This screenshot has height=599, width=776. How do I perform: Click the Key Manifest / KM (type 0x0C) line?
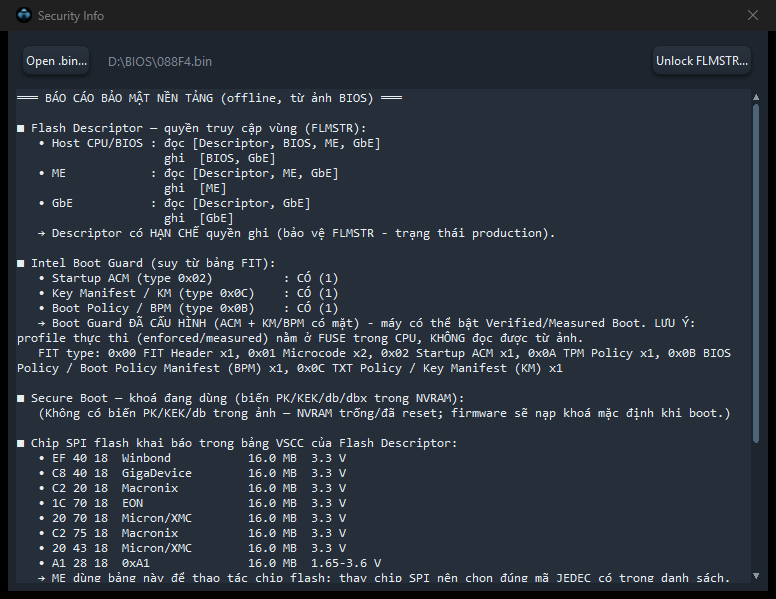pyautogui.click(x=189, y=293)
